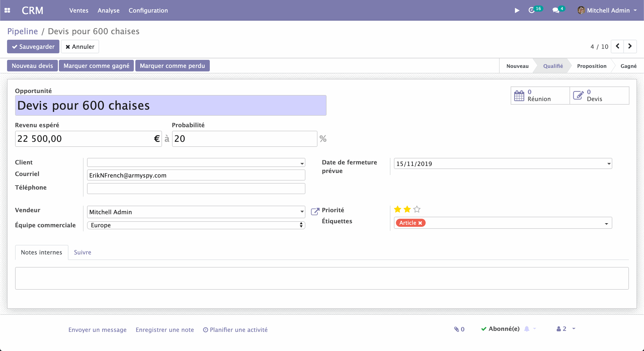Open the Réunion calendar smart button
The height and width of the screenshot is (351, 644).
point(540,96)
